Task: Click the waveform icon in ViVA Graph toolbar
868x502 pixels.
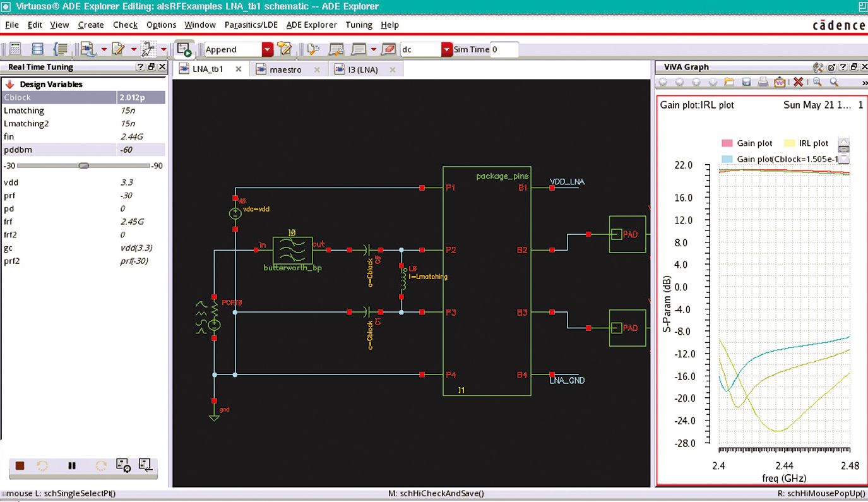Action: coord(780,82)
